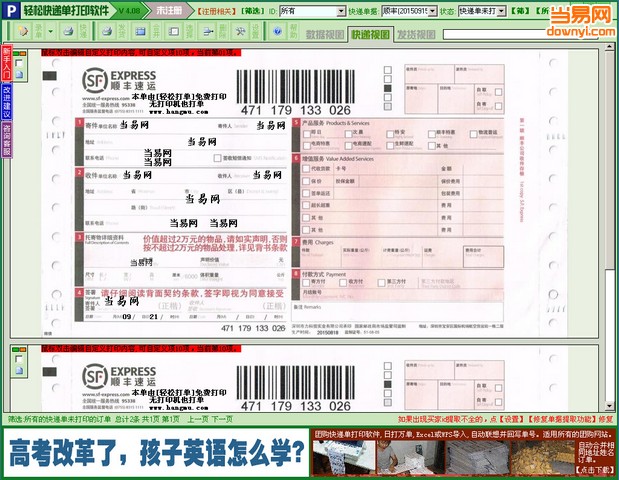Click the status text 筛选:所有的快递单未打印的订单
Screen dimensions: 619x480
pyautogui.click(x=60, y=419)
